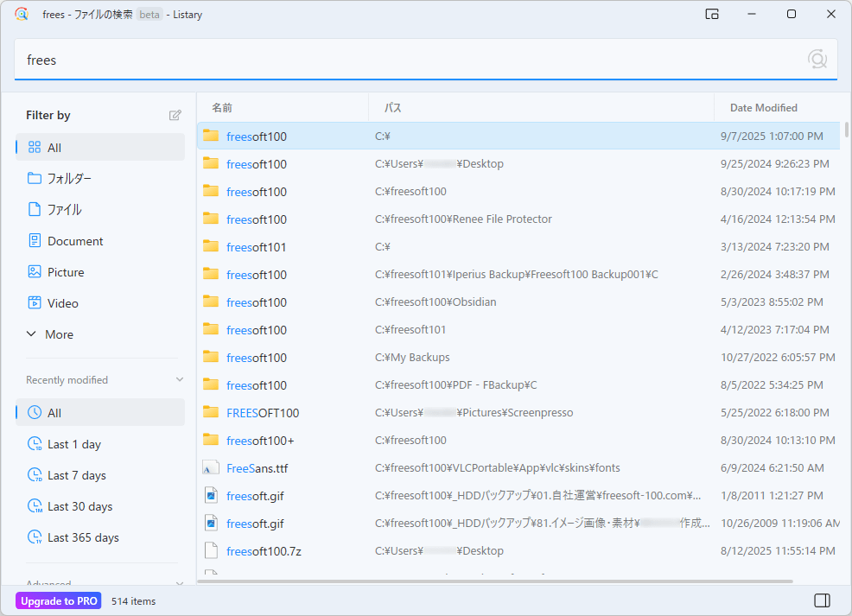Click the All option under Recently modified

[100, 412]
